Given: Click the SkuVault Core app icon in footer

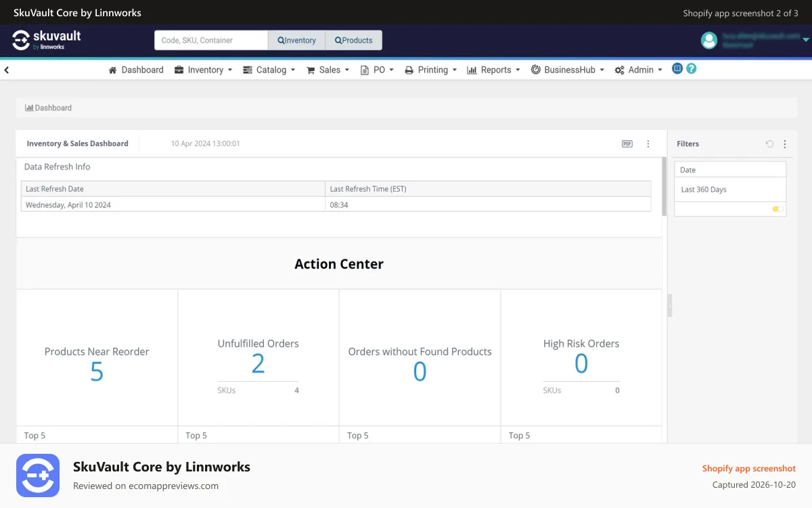Looking at the screenshot, I should (x=38, y=475).
